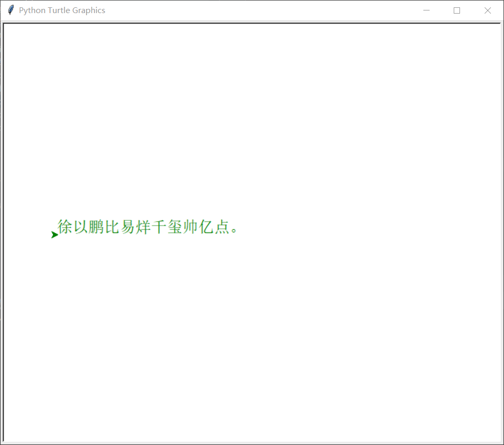Image resolution: width=504 pixels, height=445 pixels.
Task: Minimize the Turtle Graphics window
Action: coord(426,10)
